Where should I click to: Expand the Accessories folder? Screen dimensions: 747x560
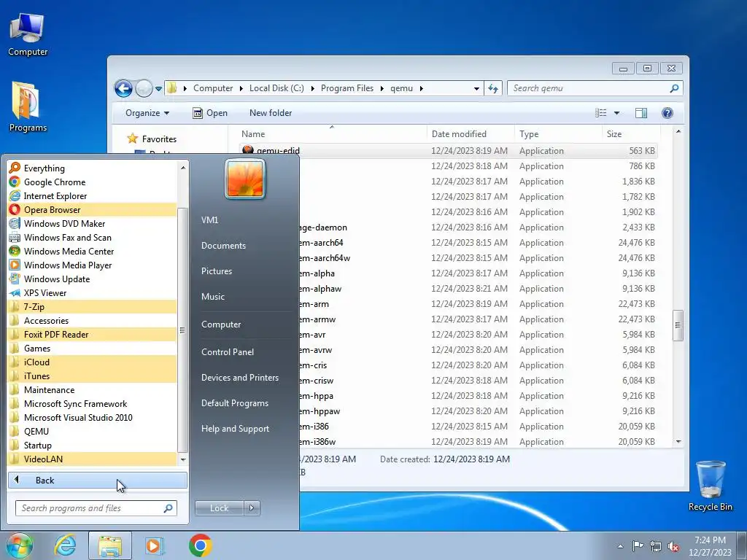tap(92, 321)
